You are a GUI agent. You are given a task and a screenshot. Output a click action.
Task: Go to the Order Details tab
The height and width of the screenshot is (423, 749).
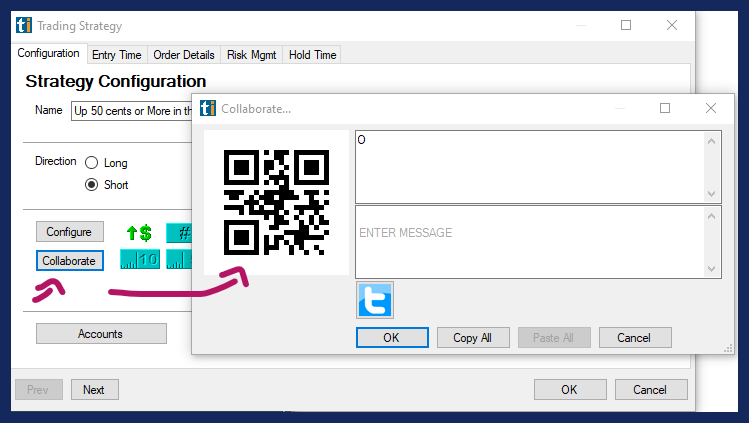[184, 55]
